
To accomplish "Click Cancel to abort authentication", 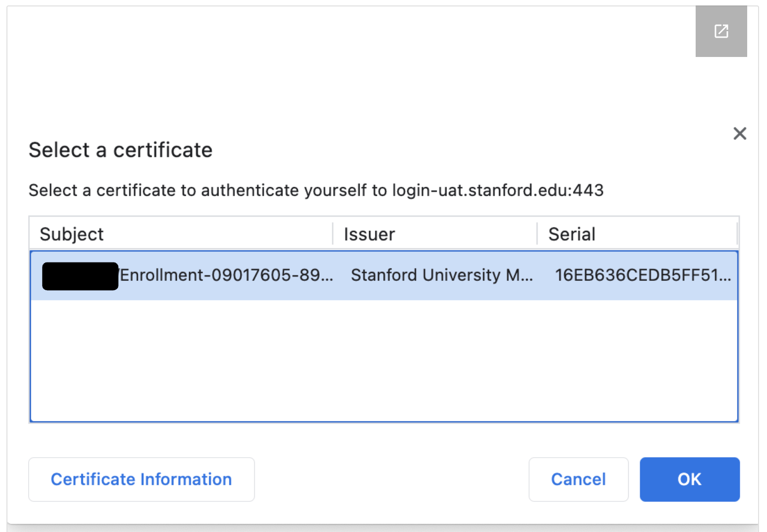I will [x=578, y=479].
